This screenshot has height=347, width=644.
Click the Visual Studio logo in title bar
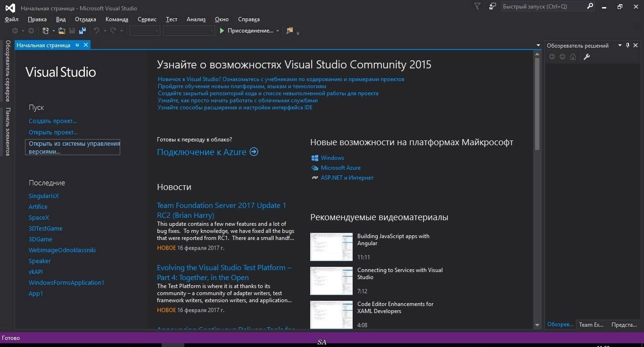[x=10, y=8]
